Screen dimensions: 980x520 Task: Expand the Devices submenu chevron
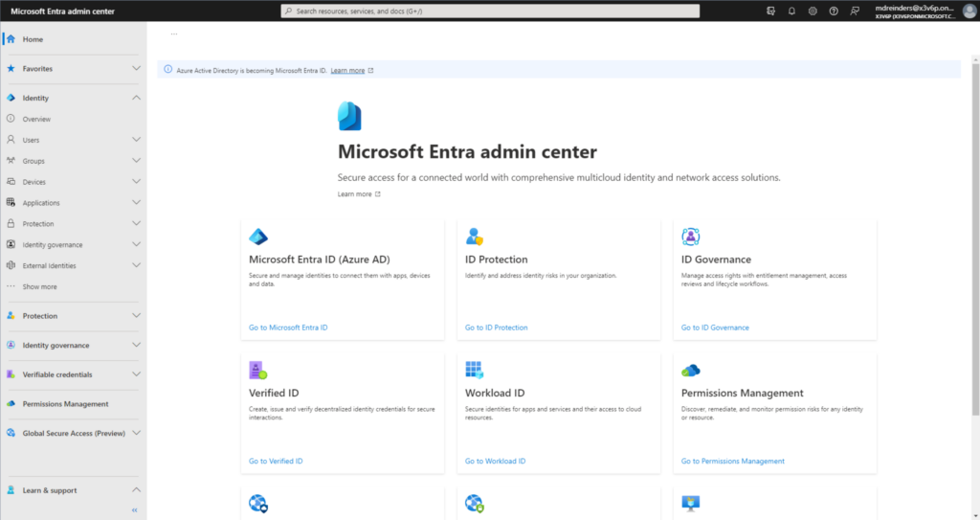pyautogui.click(x=136, y=181)
